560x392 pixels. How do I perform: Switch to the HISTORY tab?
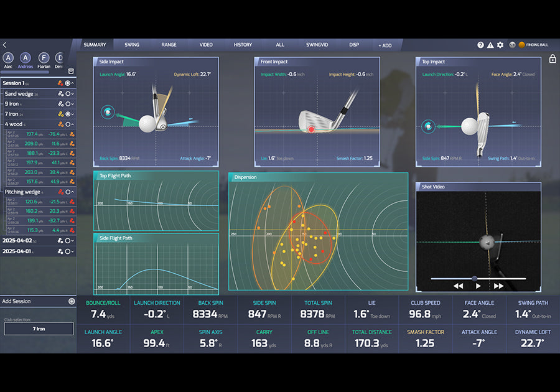(243, 45)
